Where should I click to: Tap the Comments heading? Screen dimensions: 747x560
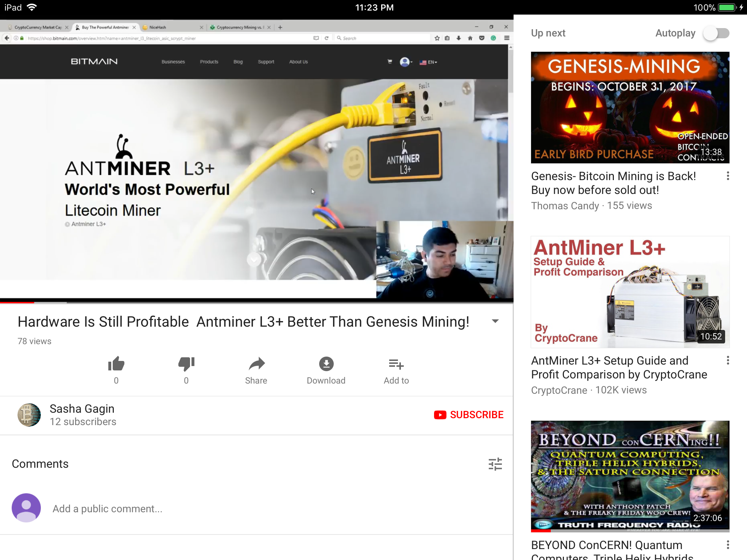pos(40,464)
